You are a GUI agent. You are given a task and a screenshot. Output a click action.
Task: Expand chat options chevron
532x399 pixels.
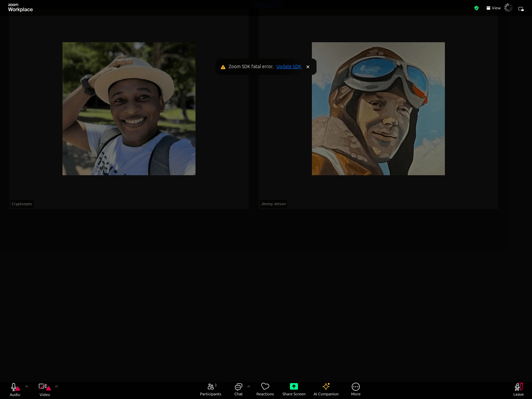click(249, 386)
